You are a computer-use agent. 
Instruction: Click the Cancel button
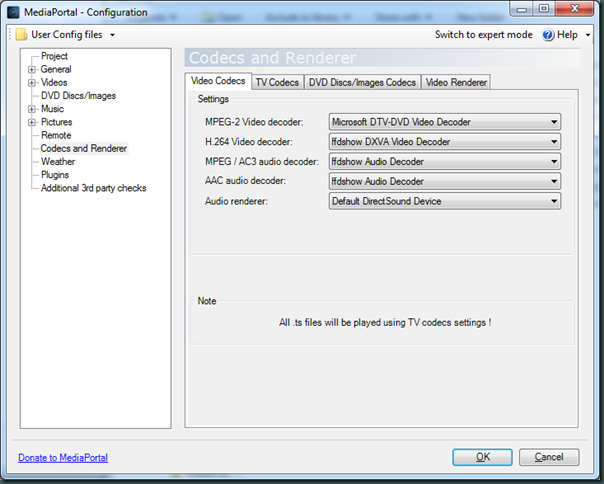[x=549, y=457]
